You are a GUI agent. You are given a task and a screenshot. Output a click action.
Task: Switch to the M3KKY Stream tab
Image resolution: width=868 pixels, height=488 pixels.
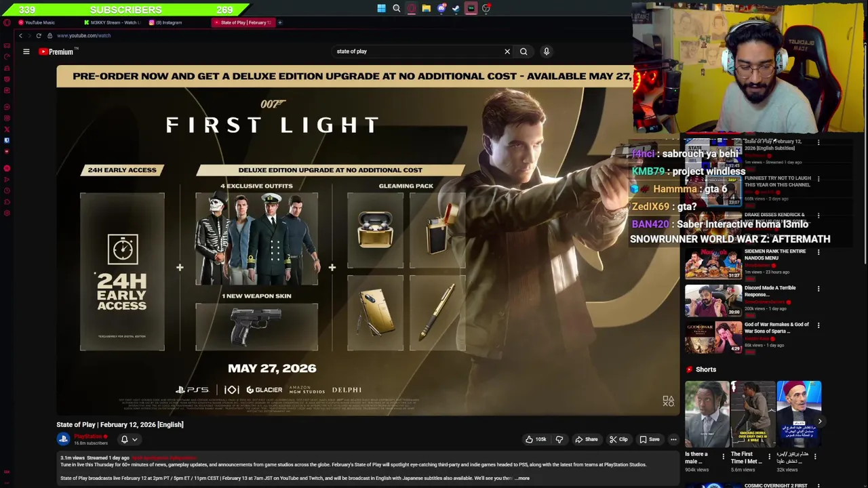(112, 22)
